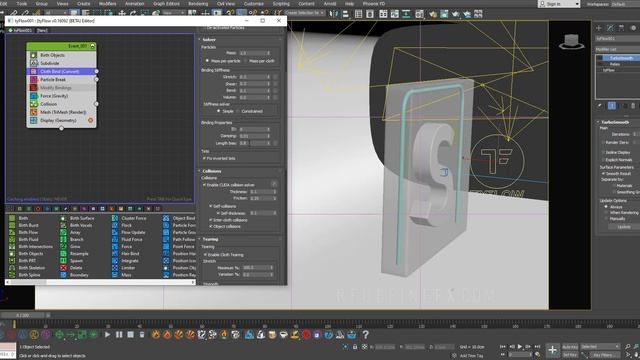The height and width of the screenshot is (360, 640).
Task: Toggle the Self collisions checkbox
Action: point(211,206)
